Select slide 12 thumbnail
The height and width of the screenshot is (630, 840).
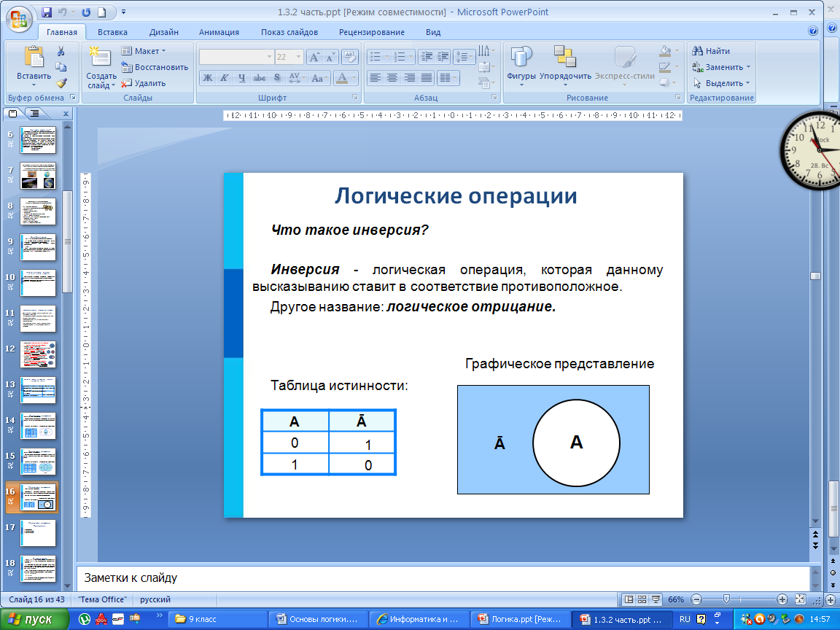coord(38,354)
